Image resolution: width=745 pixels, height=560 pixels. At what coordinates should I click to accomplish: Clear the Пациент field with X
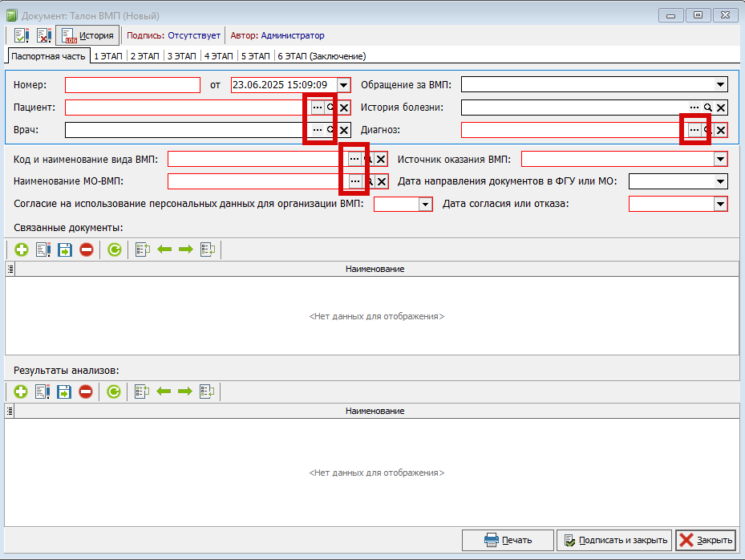344,108
